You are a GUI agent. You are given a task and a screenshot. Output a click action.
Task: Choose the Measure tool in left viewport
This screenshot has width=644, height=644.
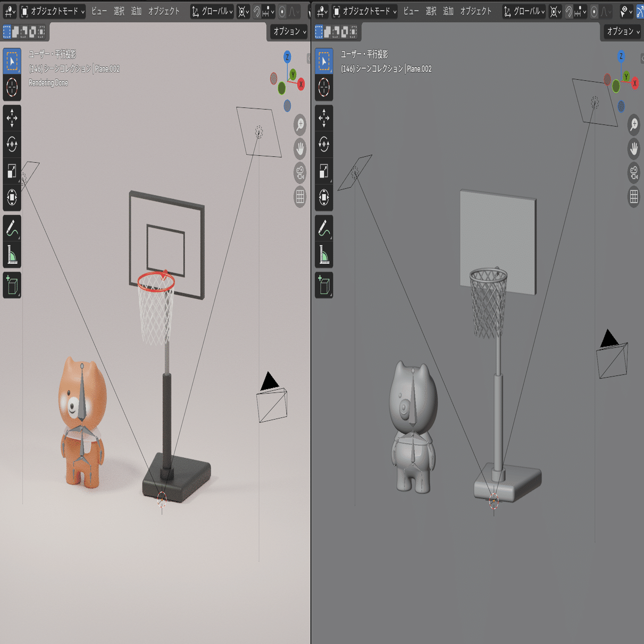pos(12,255)
